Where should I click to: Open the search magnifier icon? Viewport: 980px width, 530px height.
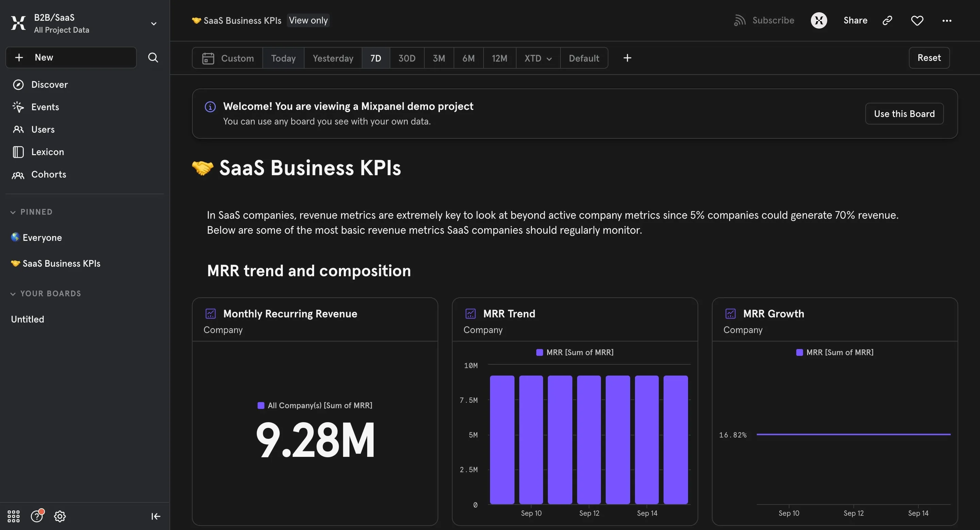pyautogui.click(x=153, y=57)
